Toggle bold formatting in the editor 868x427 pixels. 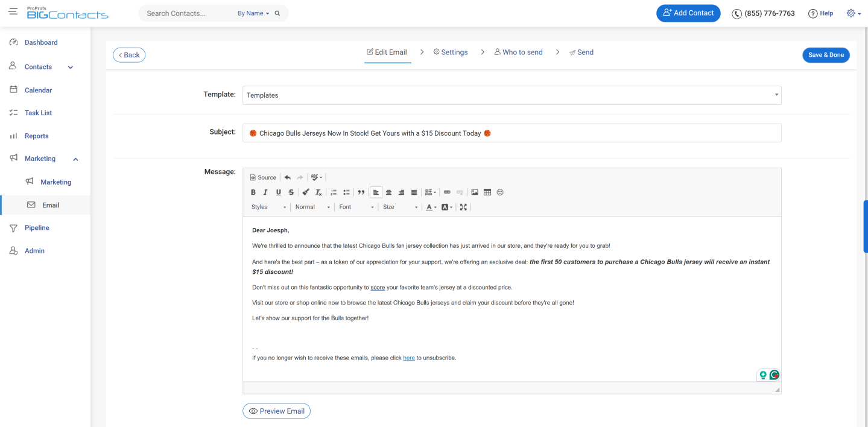click(253, 192)
